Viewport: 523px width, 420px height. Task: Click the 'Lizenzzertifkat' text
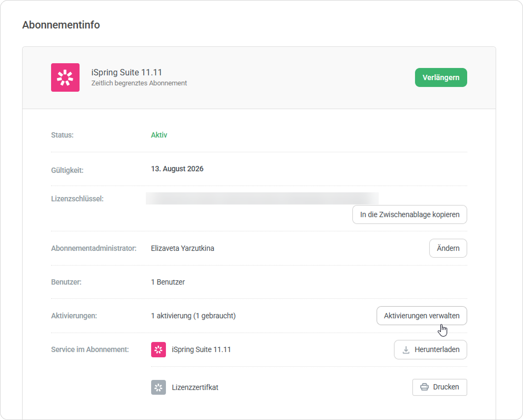[x=195, y=387]
